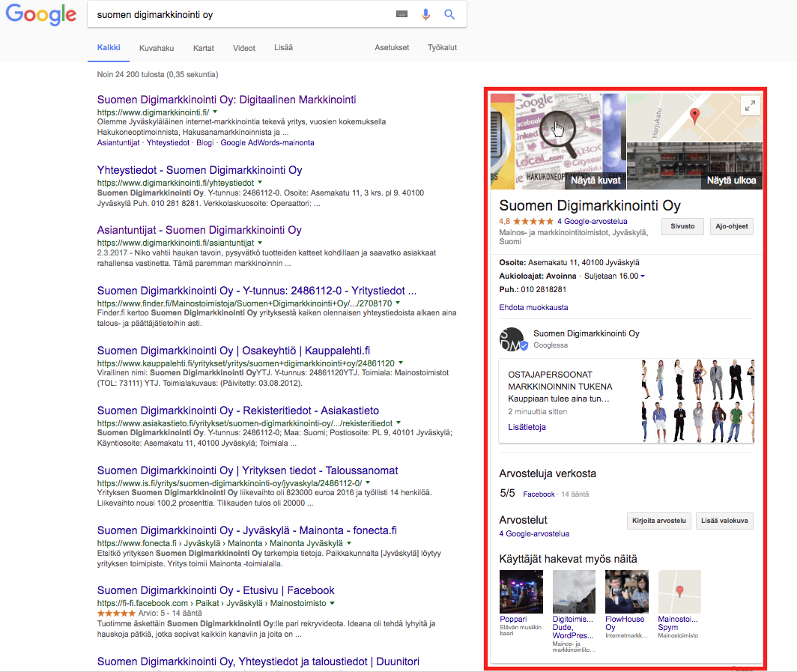The height and width of the screenshot is (672, 797).
Task: Switch to the Kuvahaku tab
Action: click(157, 48)
